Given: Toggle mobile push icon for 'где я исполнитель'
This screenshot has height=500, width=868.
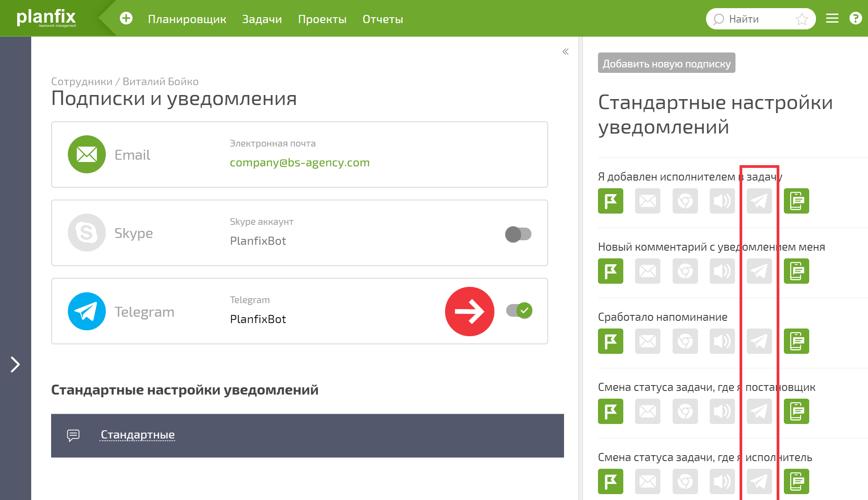Looking at the screenshot, I should pos(797,481).
